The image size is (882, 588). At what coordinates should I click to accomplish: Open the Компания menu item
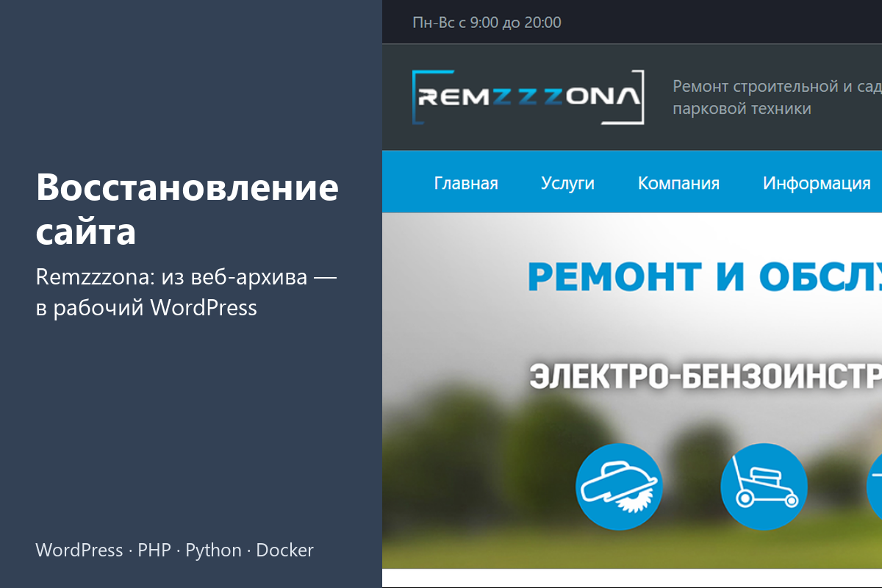coord(678,183)
